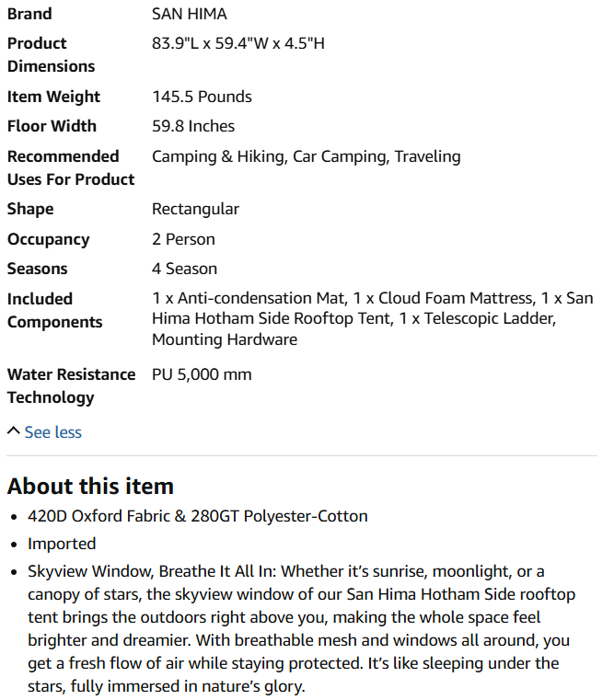This screenshot has height=700, width=614.
Task: Select the 59.8 Inches value
Action: (193, 126)
